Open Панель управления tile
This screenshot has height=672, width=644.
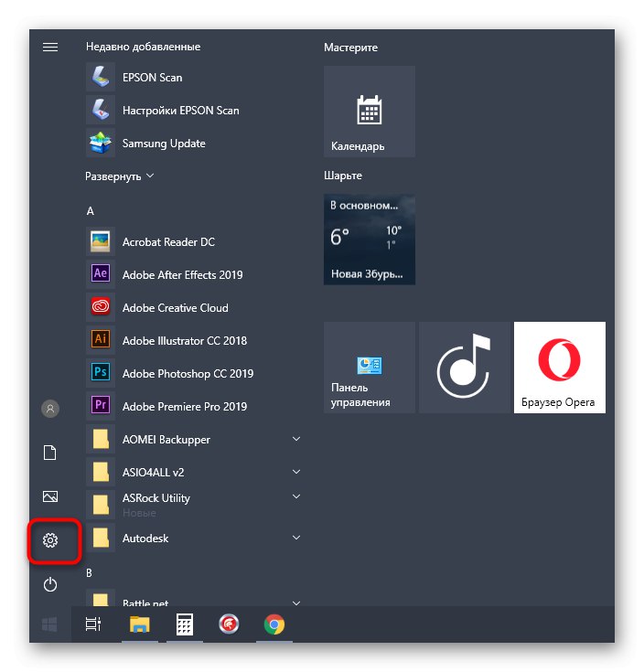(370, 368)
